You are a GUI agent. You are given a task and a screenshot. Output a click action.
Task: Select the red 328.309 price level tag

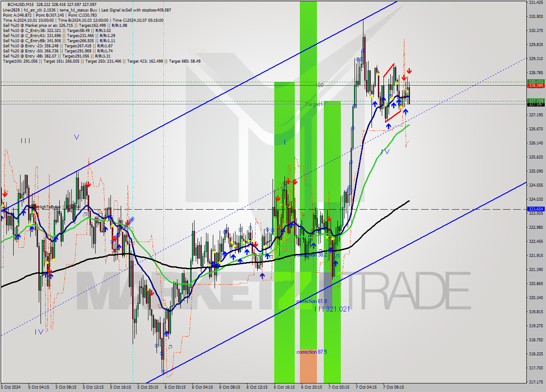coord(536,86)
